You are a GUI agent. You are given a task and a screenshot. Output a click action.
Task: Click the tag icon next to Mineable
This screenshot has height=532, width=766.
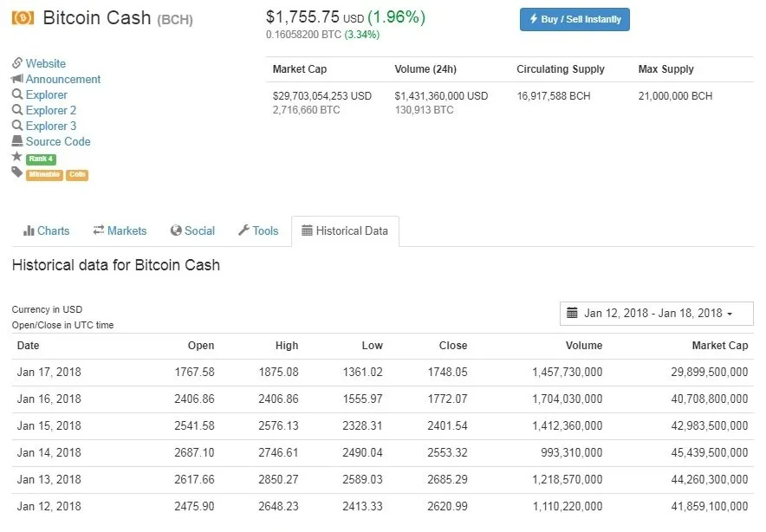point(17,172)
